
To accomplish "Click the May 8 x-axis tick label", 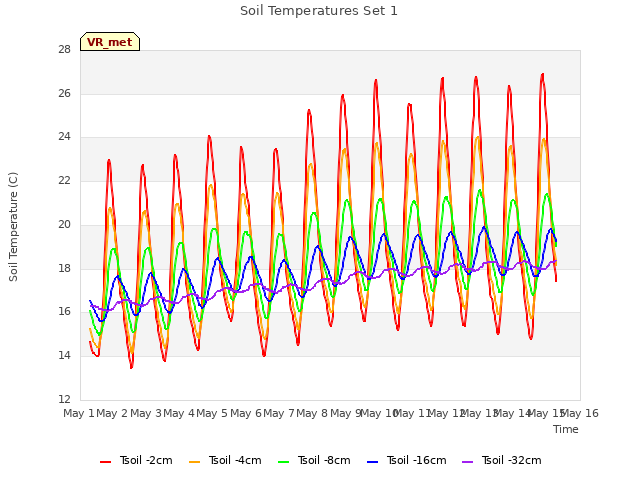I will 312,413.
